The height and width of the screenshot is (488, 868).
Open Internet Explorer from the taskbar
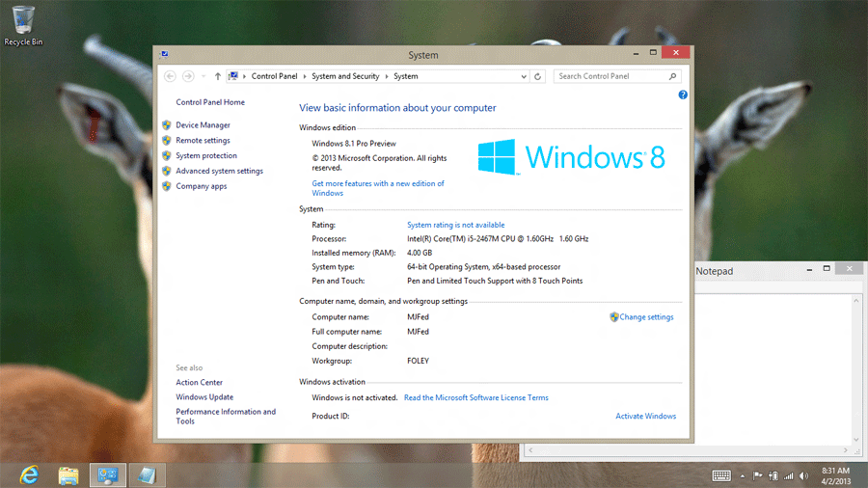coord(29,474)
